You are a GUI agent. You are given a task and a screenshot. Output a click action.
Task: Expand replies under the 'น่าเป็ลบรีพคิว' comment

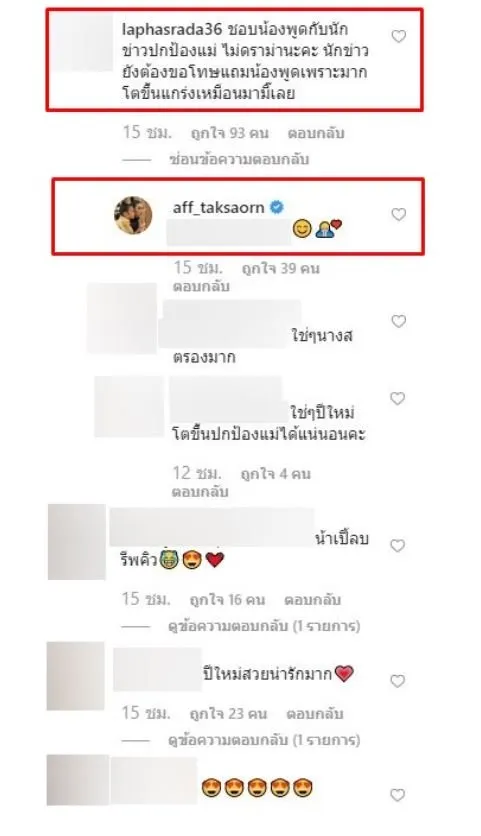(x=264, y=625)
